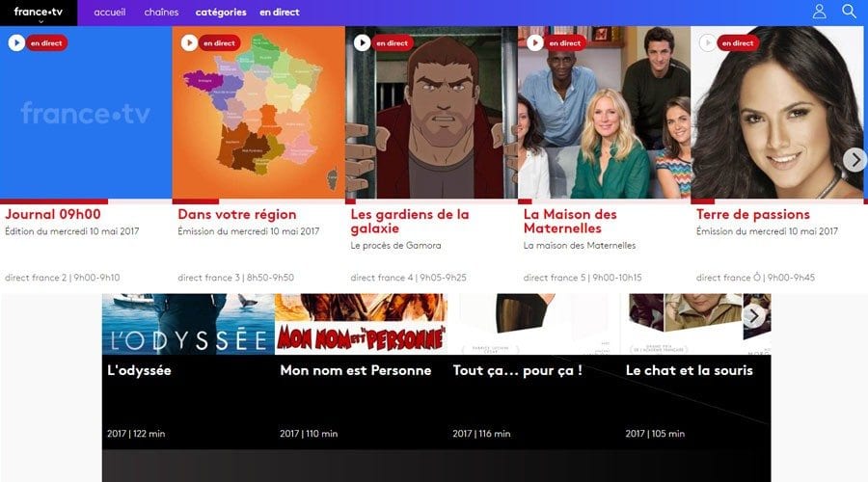The width and height of the screenshot is (868, 482).
Task: Click 'Édition du mercredi 10 mai 2017' text
Action: (x=72, y=231)
